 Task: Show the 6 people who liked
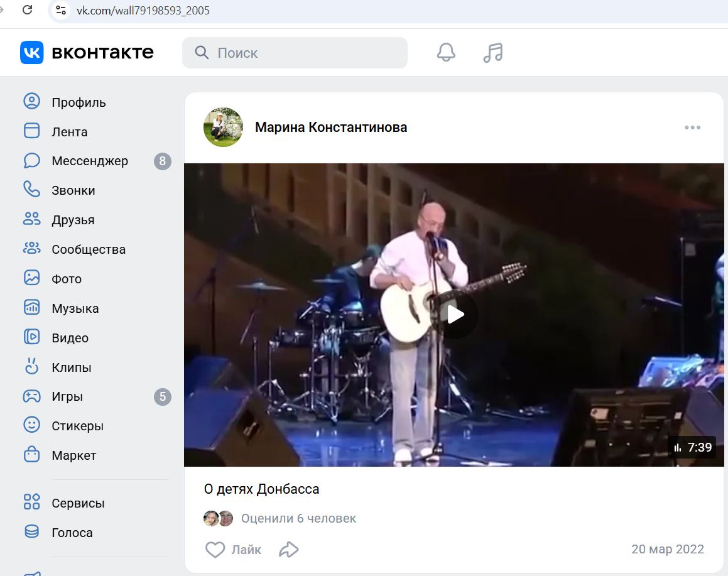pyautogui.click(x=298, y=518)
